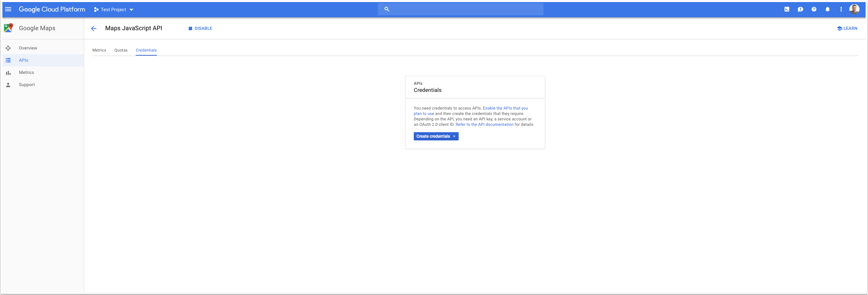Open the Test Project selector dropdown
This screenshot has width=868, height=295.
coord(114,9)
